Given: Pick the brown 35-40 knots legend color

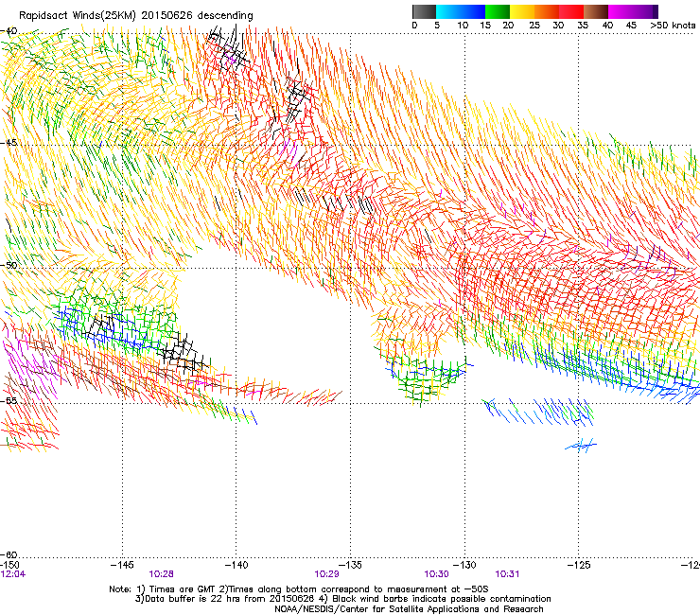Looking at the screenshot, I should click(x=596, y=11).
